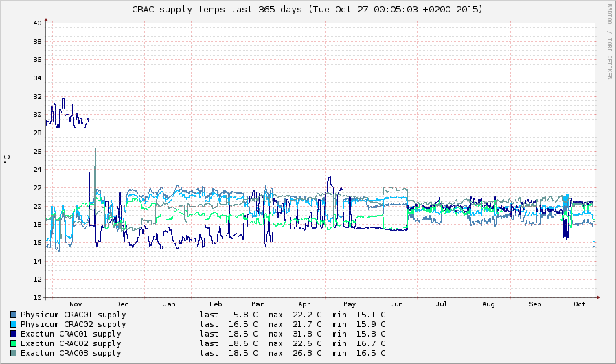
Task: Click the Physicum CRAC01 supply color swatch
Action: pos(14,315)
